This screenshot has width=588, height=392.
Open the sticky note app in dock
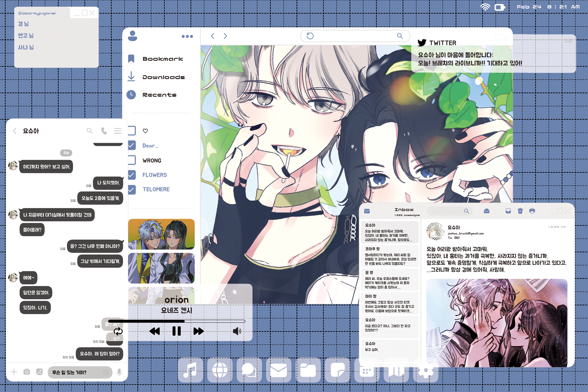(x=337, y=370)
